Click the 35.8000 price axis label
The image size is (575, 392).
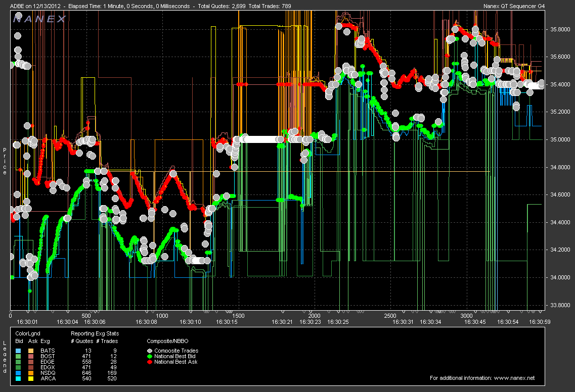560,29
